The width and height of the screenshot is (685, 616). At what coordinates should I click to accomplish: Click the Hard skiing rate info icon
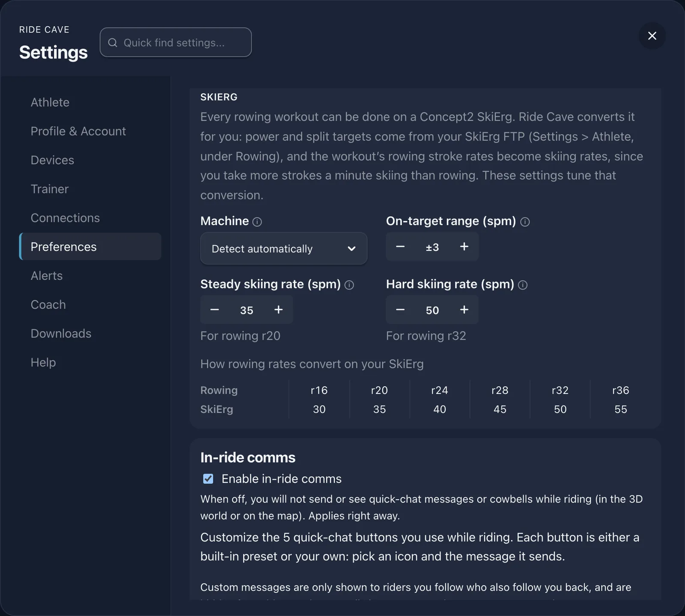[523, 285]
